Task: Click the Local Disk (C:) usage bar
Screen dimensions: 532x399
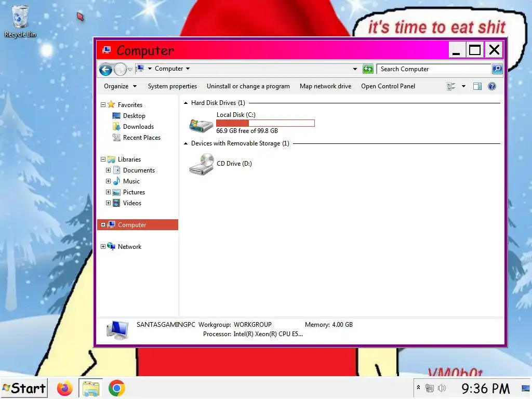Action: [x=265, y=123]
